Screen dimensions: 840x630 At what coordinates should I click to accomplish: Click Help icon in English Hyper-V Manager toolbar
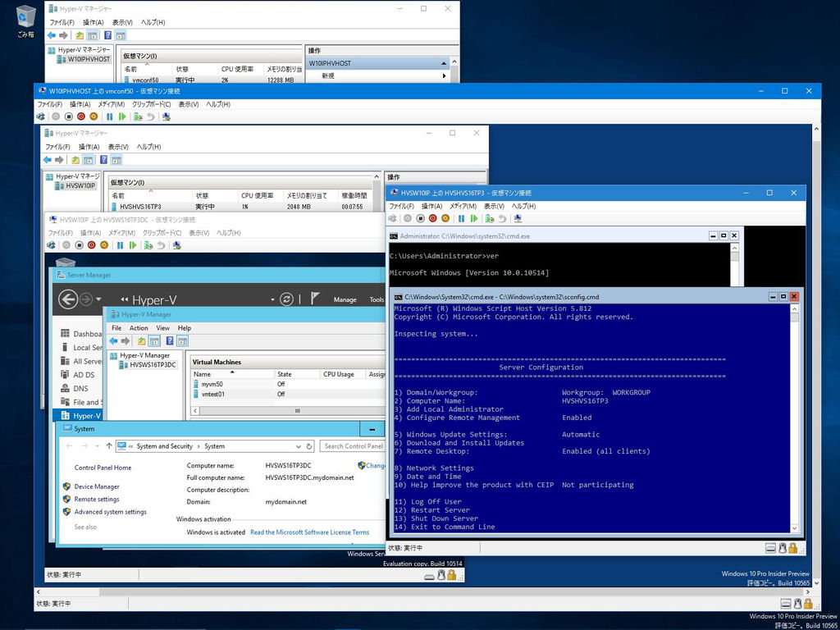[x=170, y=340]
